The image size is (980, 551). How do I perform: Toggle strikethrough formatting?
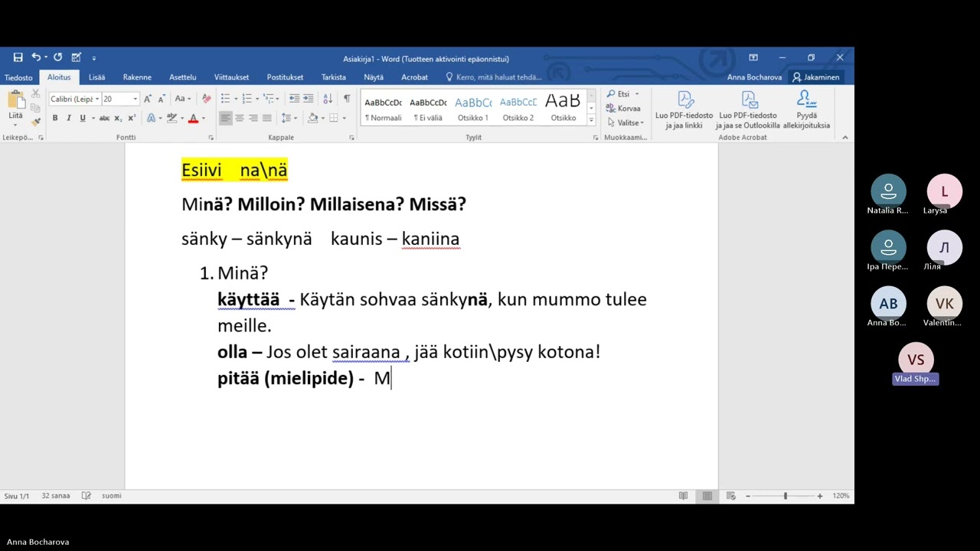(x=104, y=118)
